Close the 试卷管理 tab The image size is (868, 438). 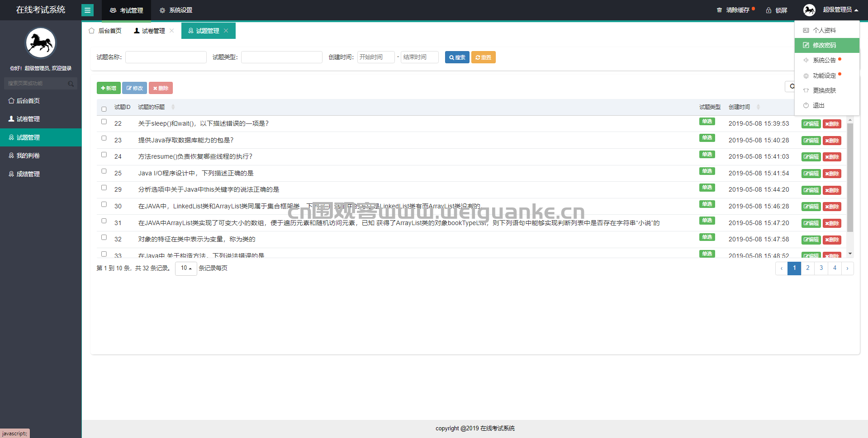(x=172, y=31)
